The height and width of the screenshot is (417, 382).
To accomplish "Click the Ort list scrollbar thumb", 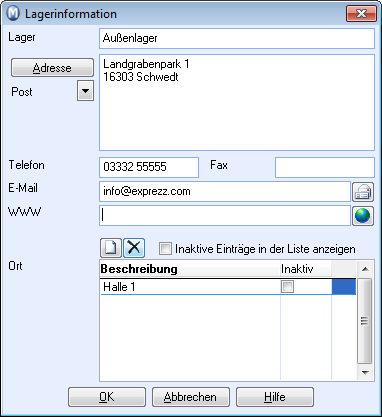I will tap(365, 321).
